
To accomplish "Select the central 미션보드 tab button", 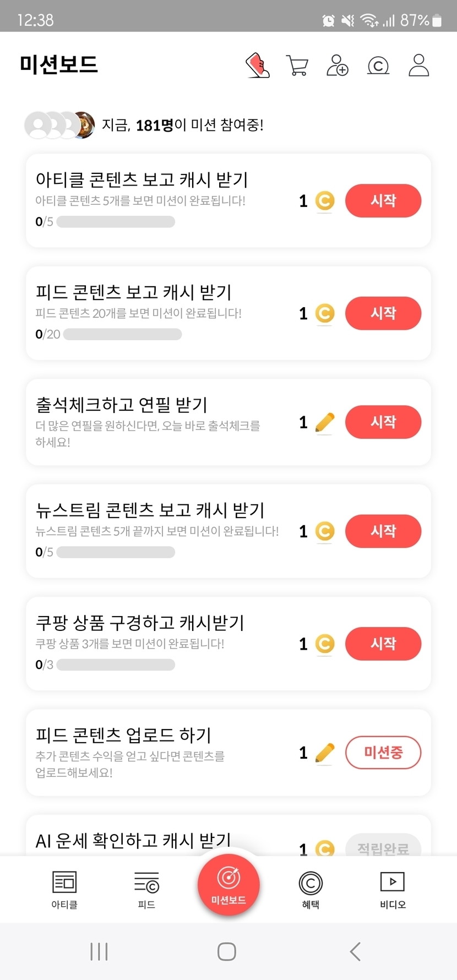I will point(228,885).
